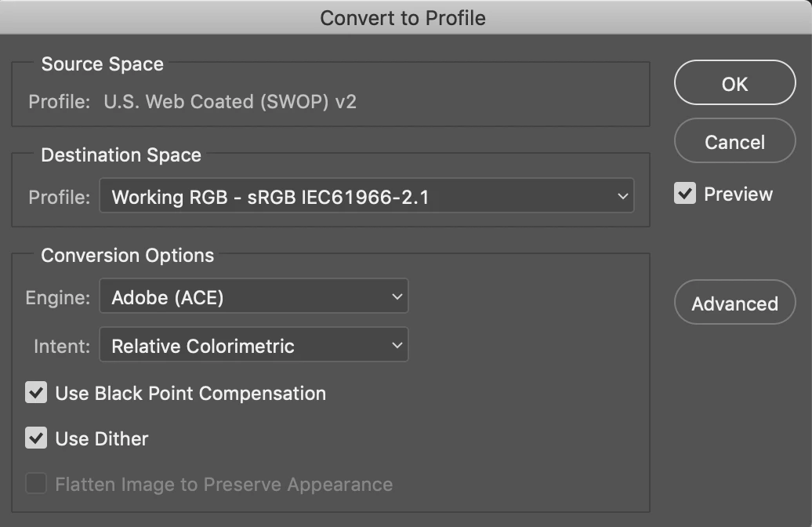Screen dimensions: 812x527
Task: Click the Conversion Options group heading
Action: 127,256
